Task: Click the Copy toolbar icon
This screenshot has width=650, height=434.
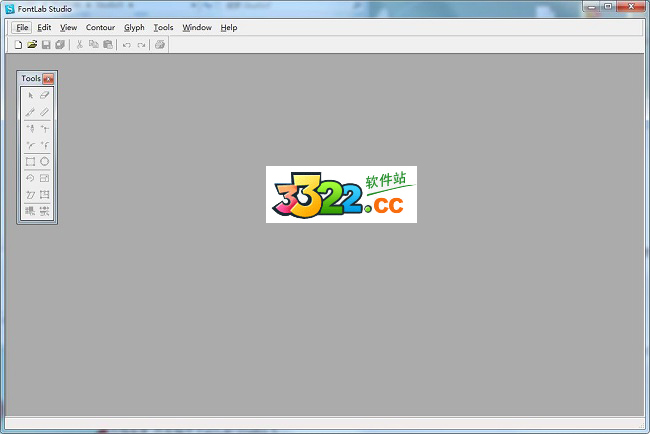Action: [94, 45]
